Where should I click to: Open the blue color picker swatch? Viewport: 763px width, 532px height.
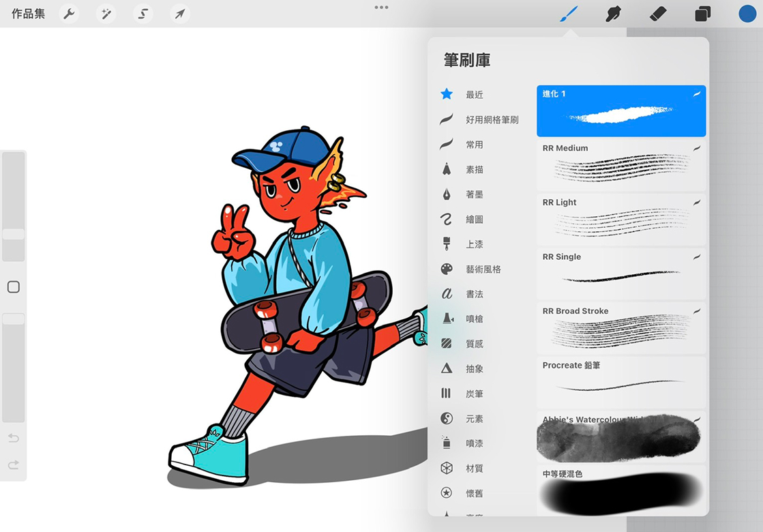747,14
